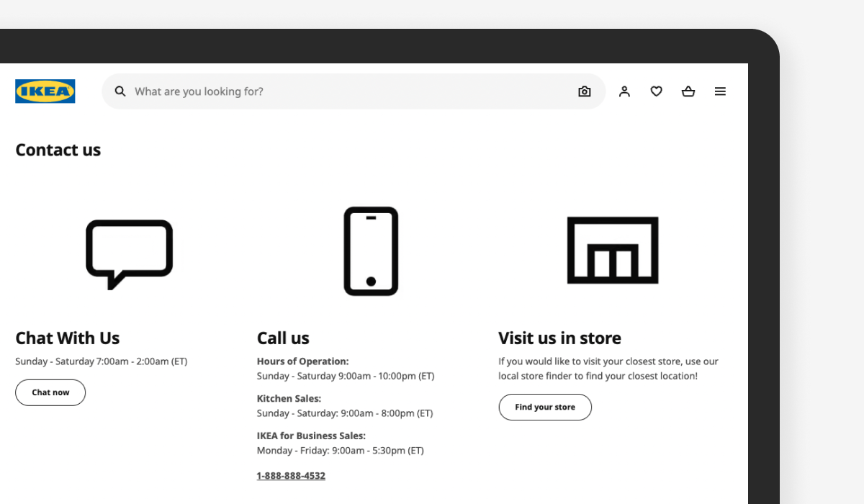Screen dimensions: 864x504
Task: Click 'Sunday - Saturday: 9:00am - 8:00pm (ET)' text
Action: [345, 413]
